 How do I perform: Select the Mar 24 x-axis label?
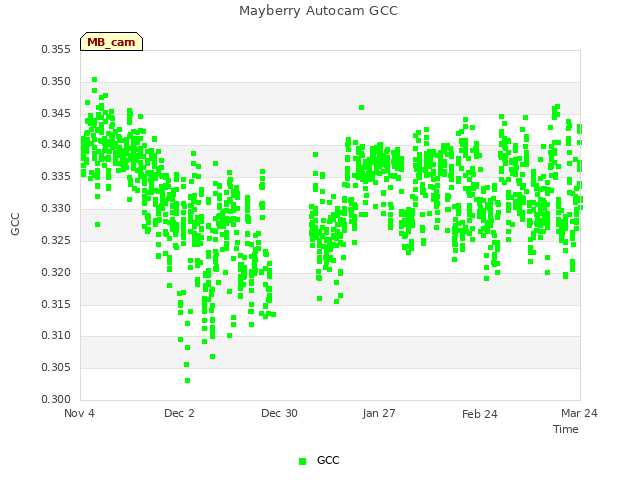click(579, 413)
